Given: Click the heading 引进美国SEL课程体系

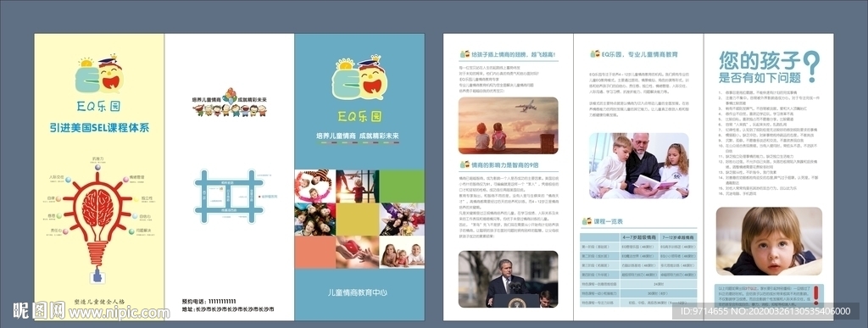Looking at the screenshot, I should (x=99, y=128).
